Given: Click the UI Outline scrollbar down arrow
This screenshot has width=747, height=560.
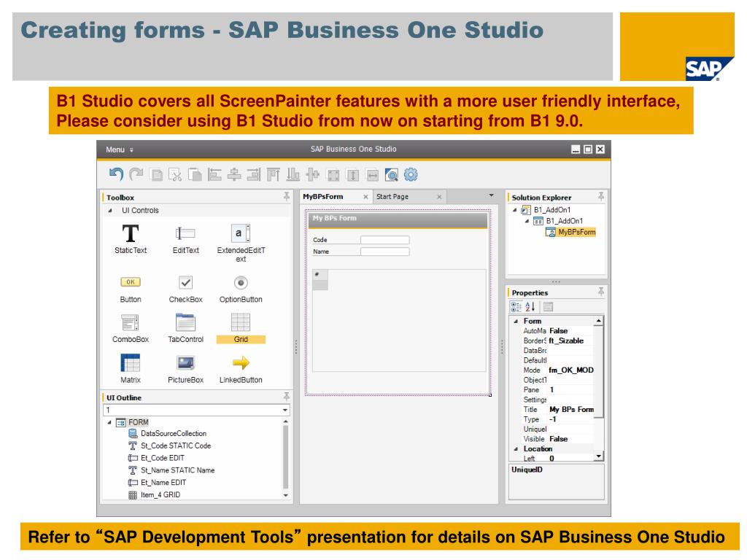Looking at the screenshot, I should point(285,495).
